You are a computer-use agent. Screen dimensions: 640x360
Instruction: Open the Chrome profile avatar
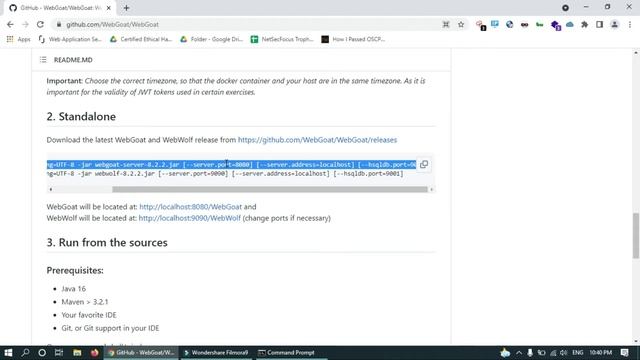pos(614,24)
